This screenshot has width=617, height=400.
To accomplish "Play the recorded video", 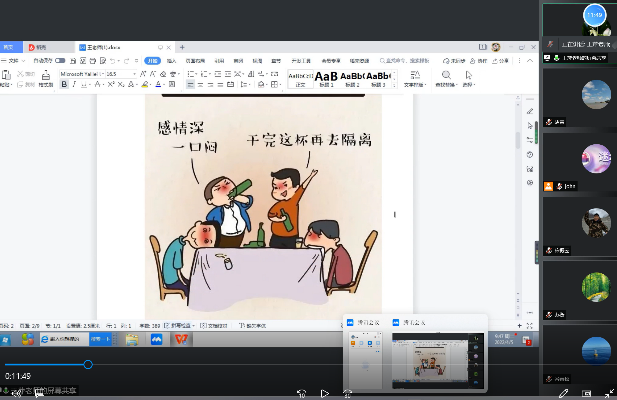I will [323, 393].
